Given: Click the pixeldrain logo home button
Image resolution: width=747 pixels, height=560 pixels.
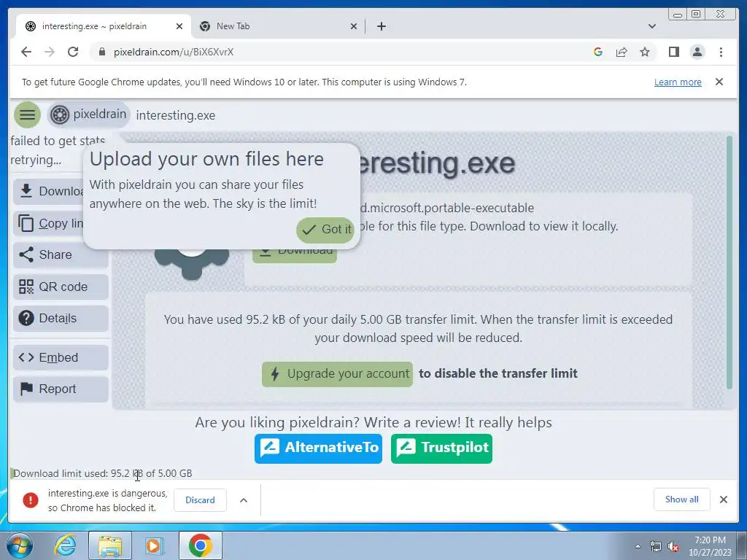Looking at the screenshot, I should 89,114.
